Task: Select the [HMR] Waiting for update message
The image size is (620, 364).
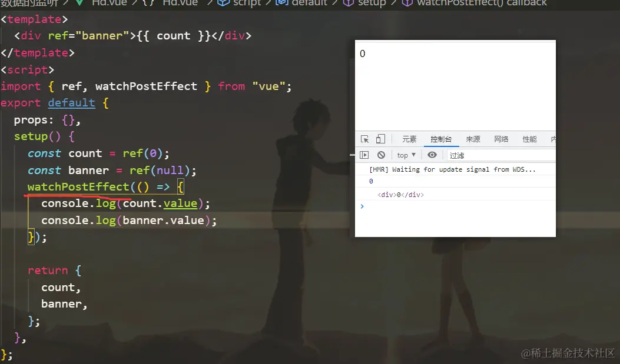Action: (x=452, y=169)
